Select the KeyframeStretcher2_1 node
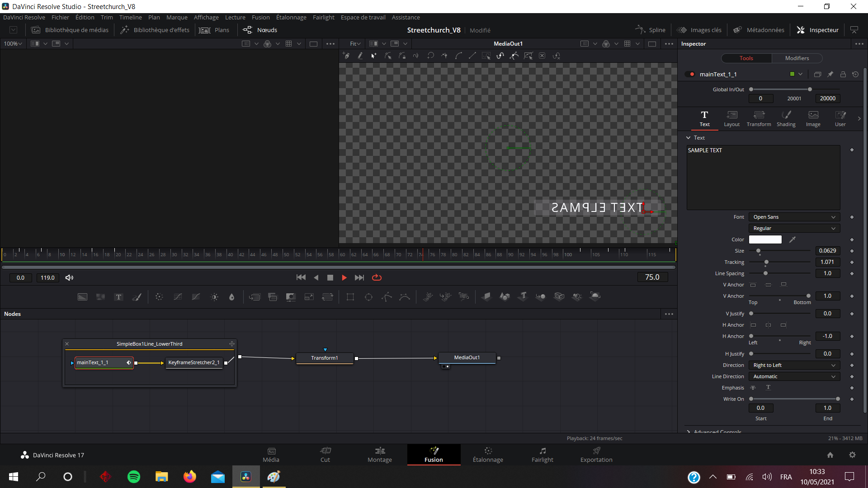 [x=194, y=362]
